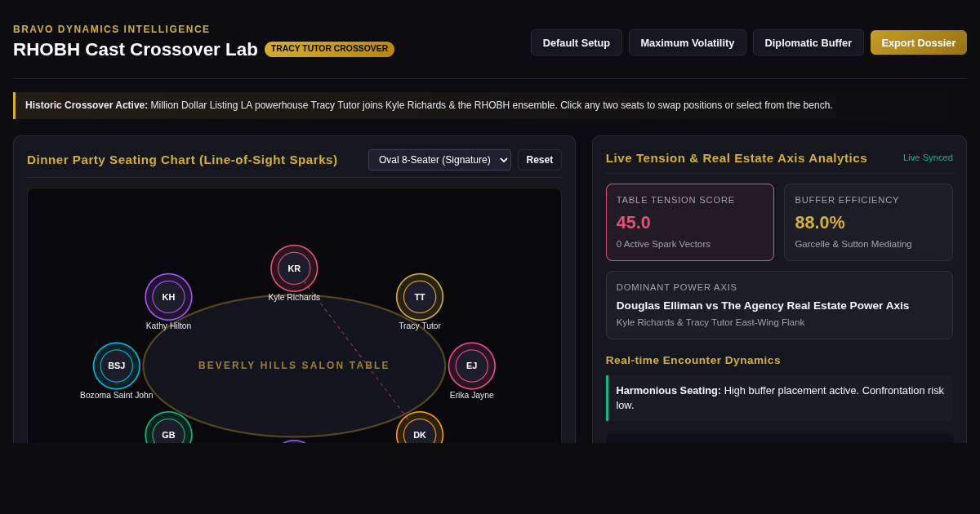Click the Tracy Tutor name label
This screenshot has width=980, height=514.
(420, 326)
